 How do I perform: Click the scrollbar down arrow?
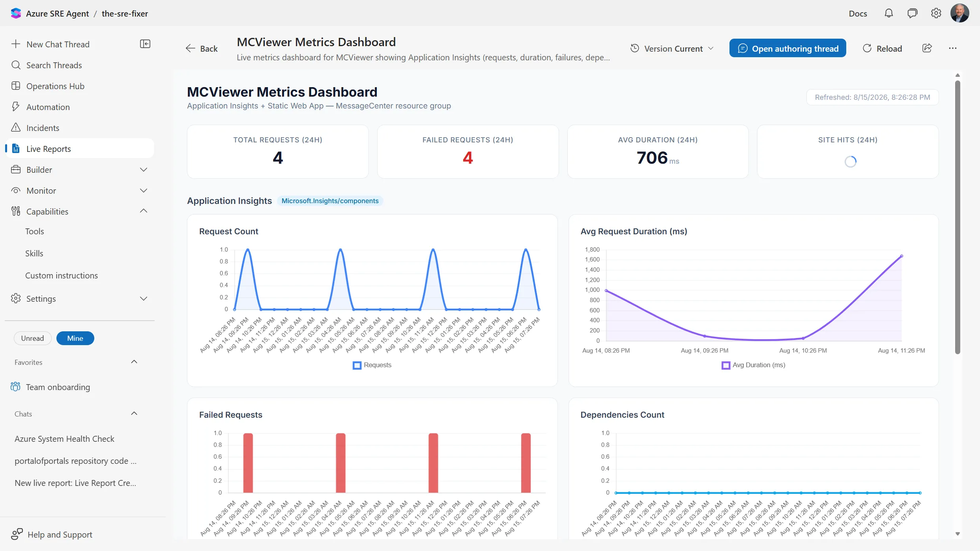pos(958,534)
